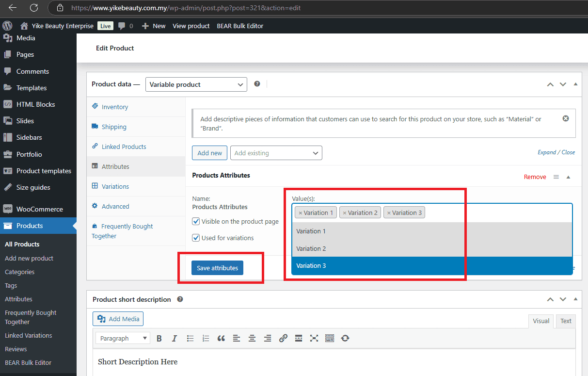
Task: Insert Read More tag
Action: tap(299, 339)
